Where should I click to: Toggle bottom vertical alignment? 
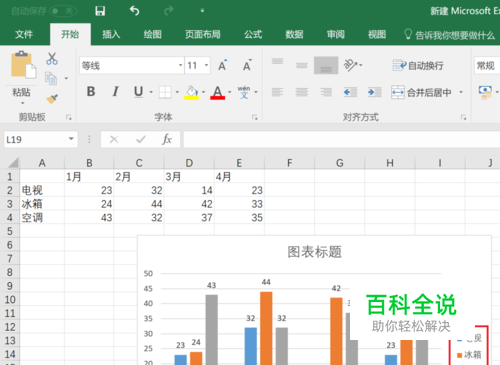[x=326, y=65]
